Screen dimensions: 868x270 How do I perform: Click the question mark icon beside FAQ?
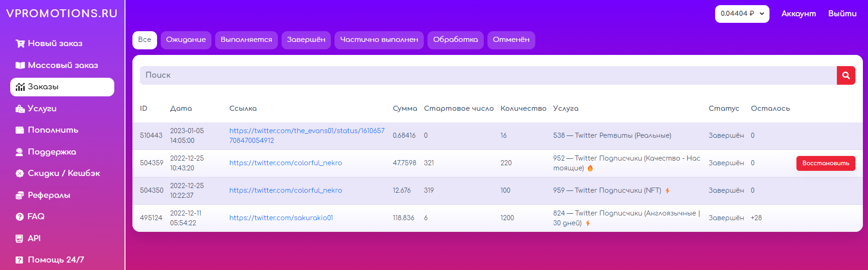pos(20,216)
